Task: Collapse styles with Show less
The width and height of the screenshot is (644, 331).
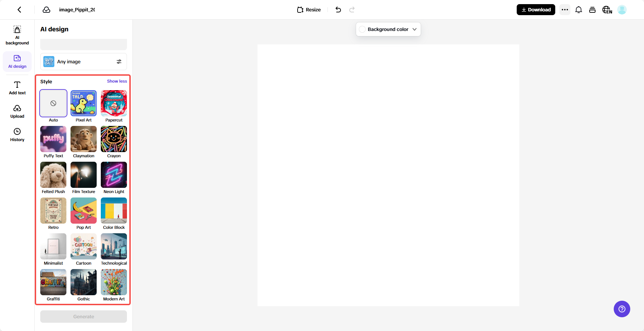Action: click(117, 81)
